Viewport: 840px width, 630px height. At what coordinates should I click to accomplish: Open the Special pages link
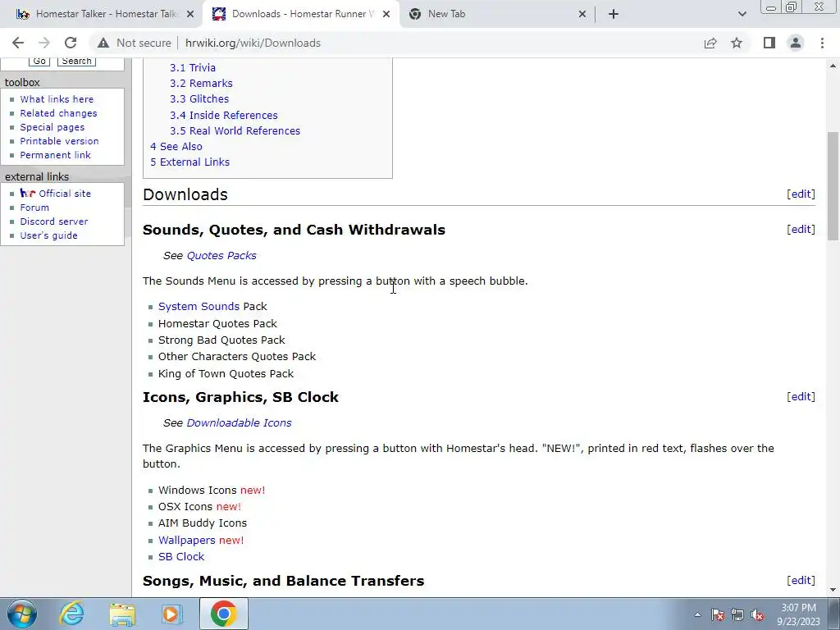(52, 127)
